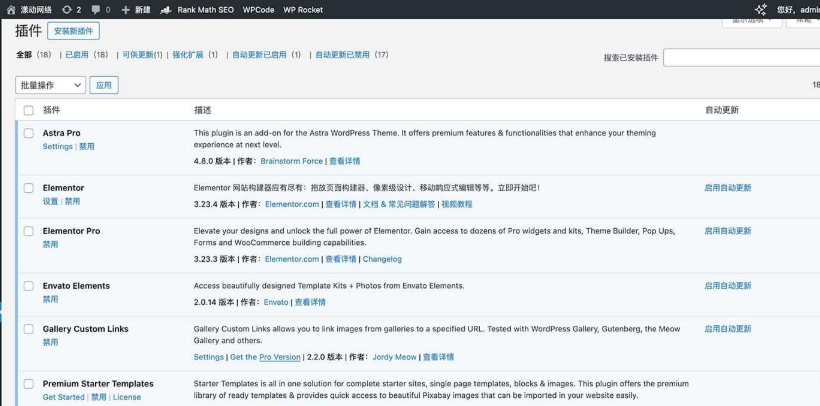
Task: Click the Rank Math SEO chart icon
Action: coord(166,9)
